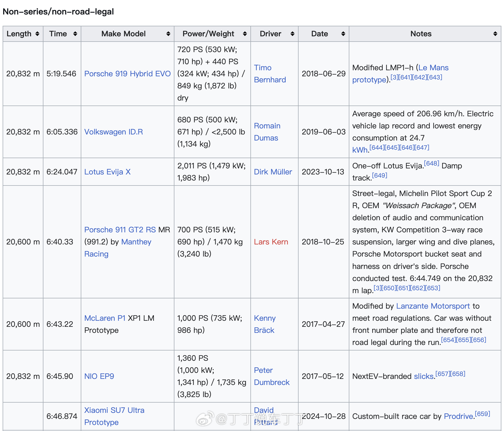Open citation [653] reference
Viewport: 504px width, 431px height.
point(433,288)
